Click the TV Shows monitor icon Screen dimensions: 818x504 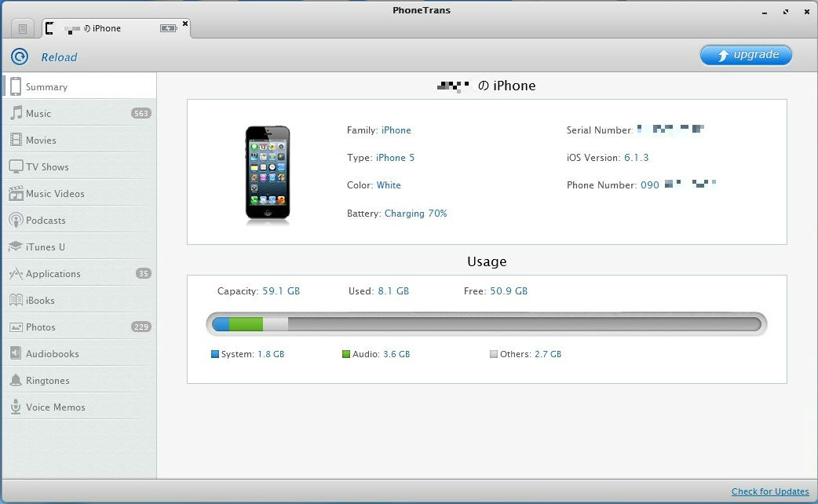coord(16,166)
